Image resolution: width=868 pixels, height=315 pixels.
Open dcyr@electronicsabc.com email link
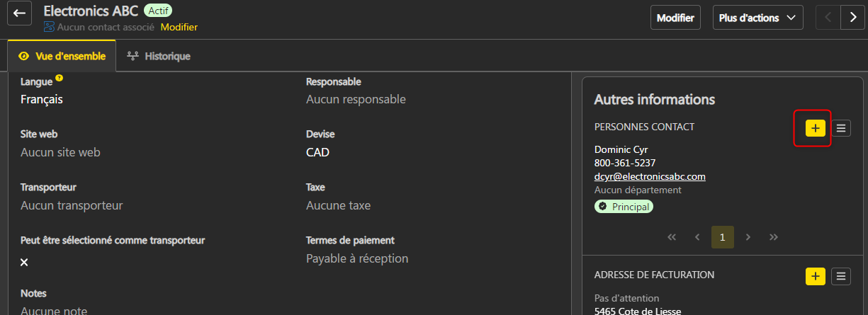point(650,176)
